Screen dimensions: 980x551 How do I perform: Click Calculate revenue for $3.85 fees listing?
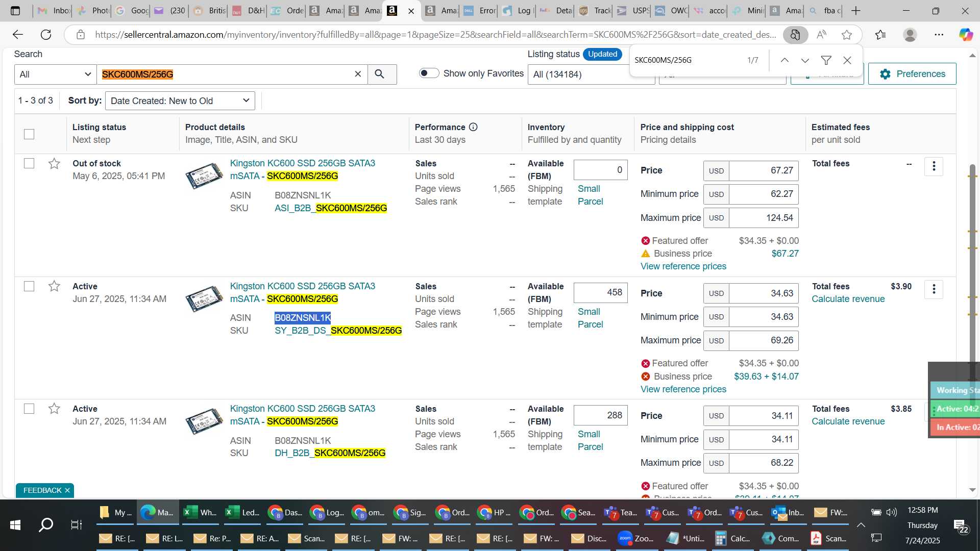tap(848, 421)
